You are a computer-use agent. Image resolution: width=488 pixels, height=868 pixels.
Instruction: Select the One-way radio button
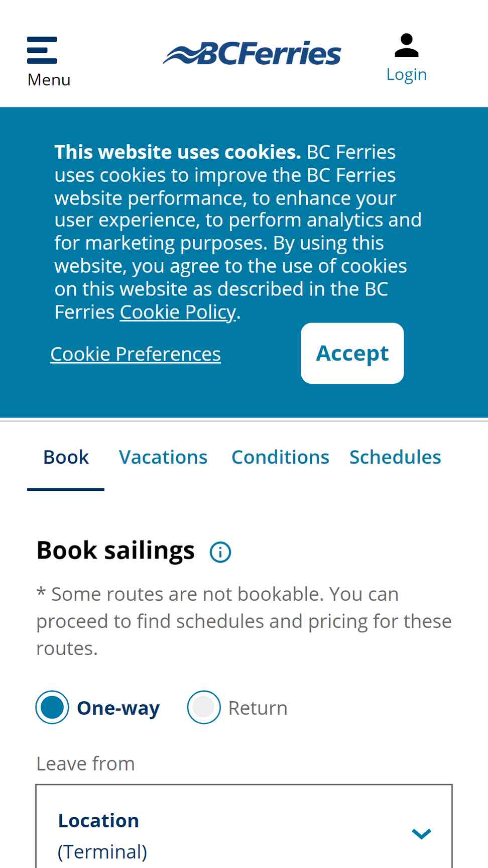coord(52,707)
